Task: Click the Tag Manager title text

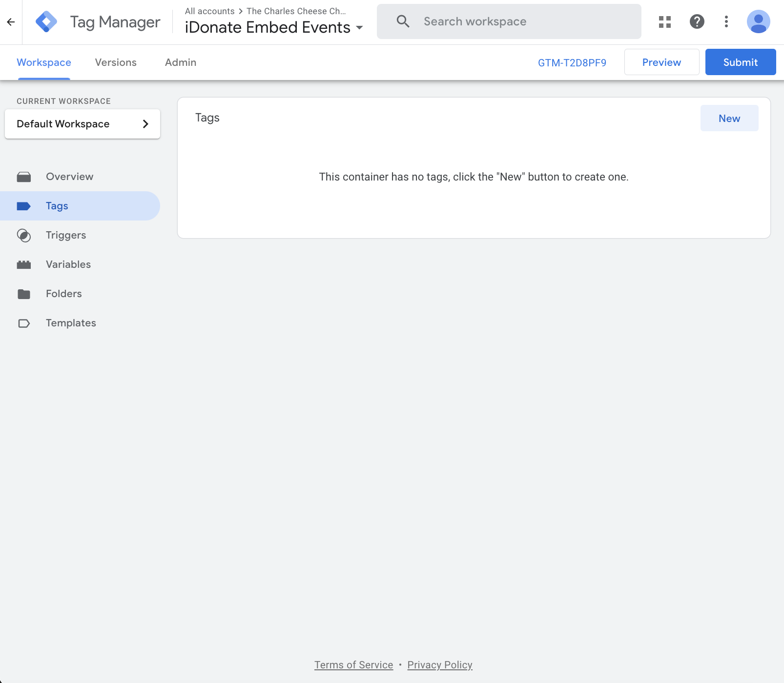Action: [115, 22]
